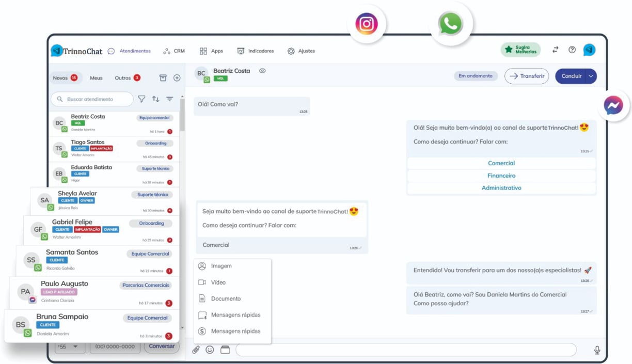The image size is (632, 364).
Task: Click the Transferir button
Action: (527, 76)
